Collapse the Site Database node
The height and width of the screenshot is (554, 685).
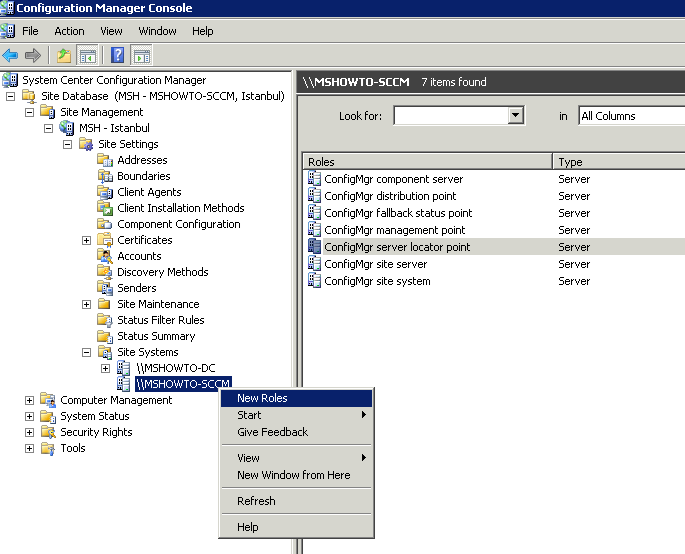pyautogui.click(x=10, y=96)
